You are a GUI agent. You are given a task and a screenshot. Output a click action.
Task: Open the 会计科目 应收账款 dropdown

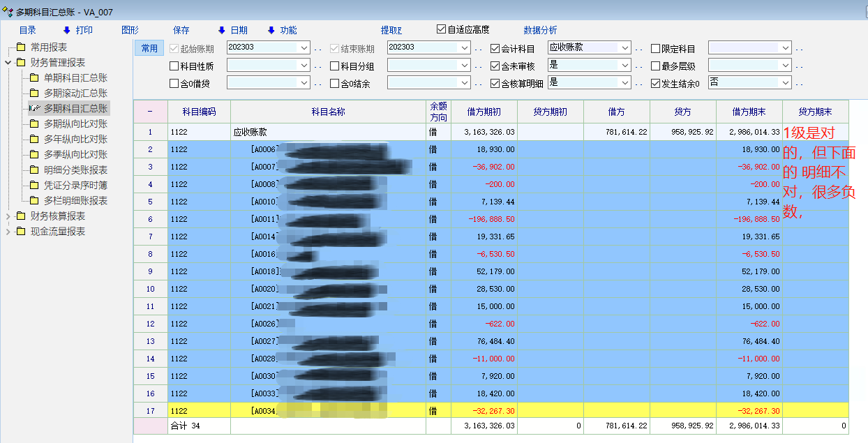[x=624, y=48]
